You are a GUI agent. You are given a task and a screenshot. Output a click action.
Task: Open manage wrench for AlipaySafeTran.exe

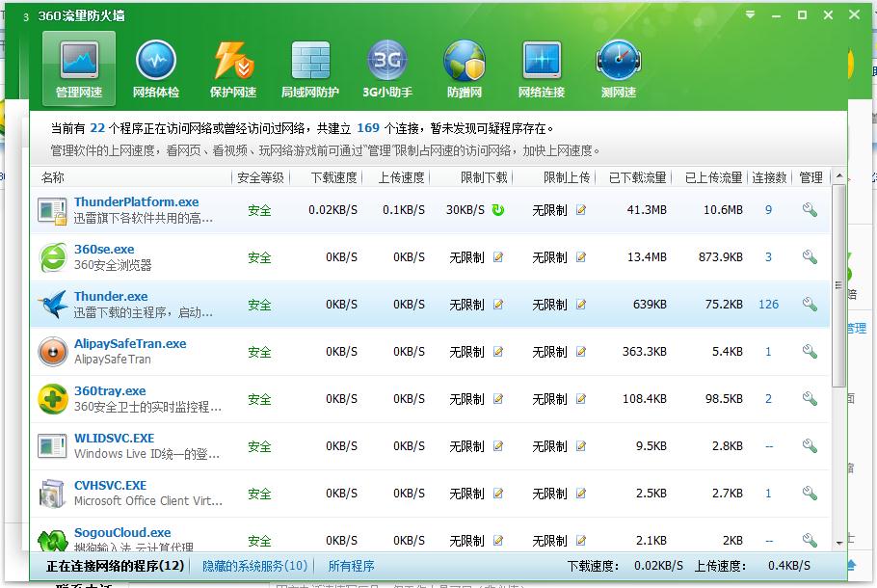pyautogui.click(x=810, y=351)
